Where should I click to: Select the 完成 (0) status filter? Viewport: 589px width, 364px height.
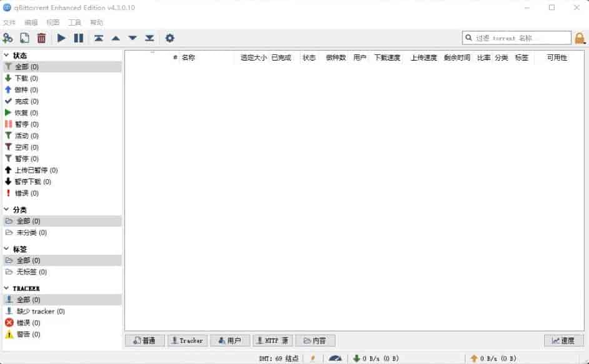pos(62,101)
